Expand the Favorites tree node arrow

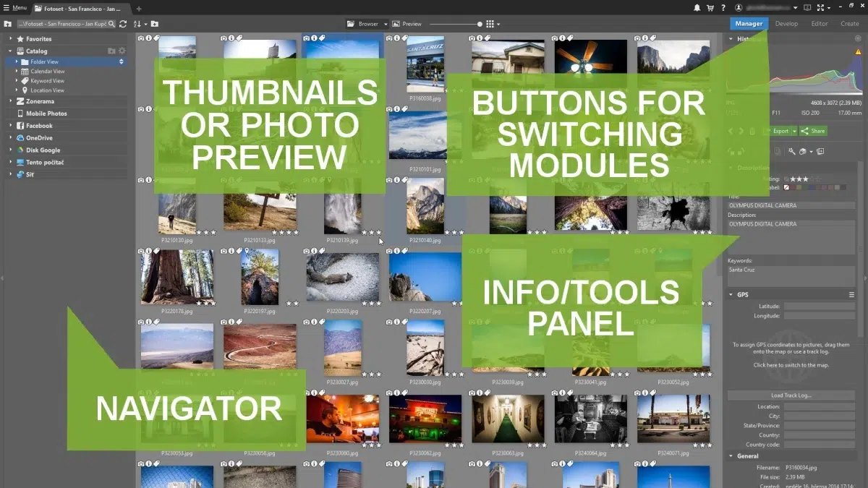click(11, 39)
